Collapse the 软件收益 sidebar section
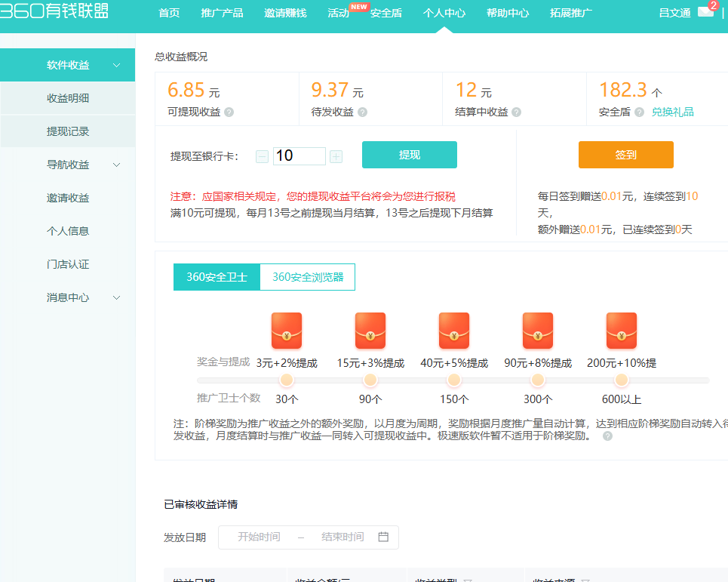Image resolution: width=728 pixels, height=582 pixels. pos(116,65)
